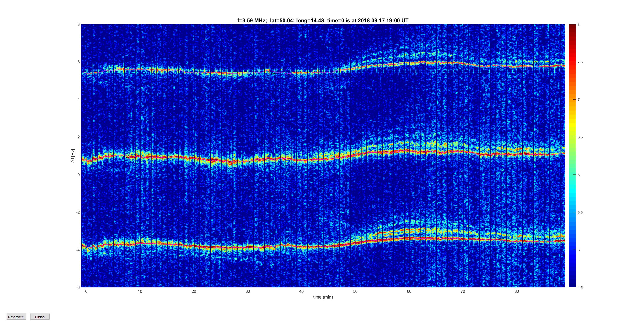Click colorbar tick label 6.5
Viewport: 644px width, 323px height.
(580, 137)
